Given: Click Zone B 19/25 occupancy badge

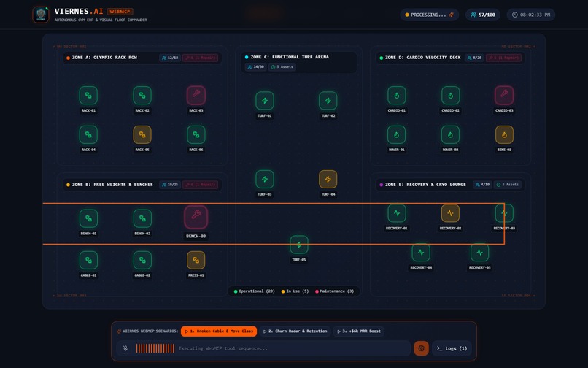Looking at the screenshot, I should pyautogui.click(x=170, y=185).
